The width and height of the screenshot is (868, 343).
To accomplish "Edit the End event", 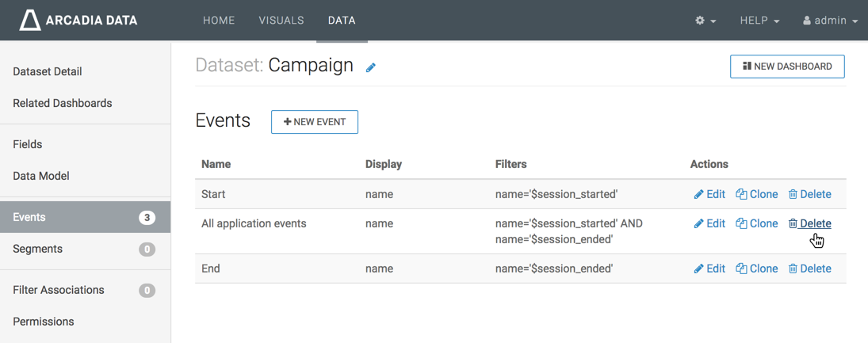I will click(709, 269).
